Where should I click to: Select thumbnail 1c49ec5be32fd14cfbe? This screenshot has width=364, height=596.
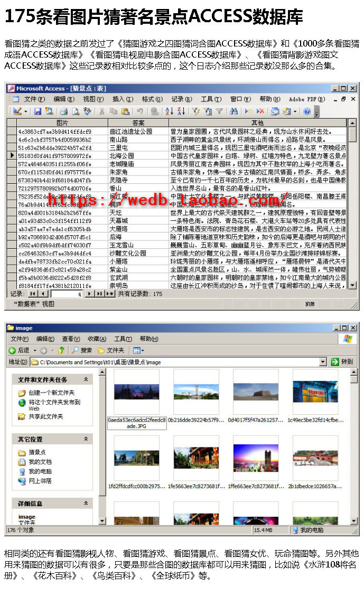point(315,396)
